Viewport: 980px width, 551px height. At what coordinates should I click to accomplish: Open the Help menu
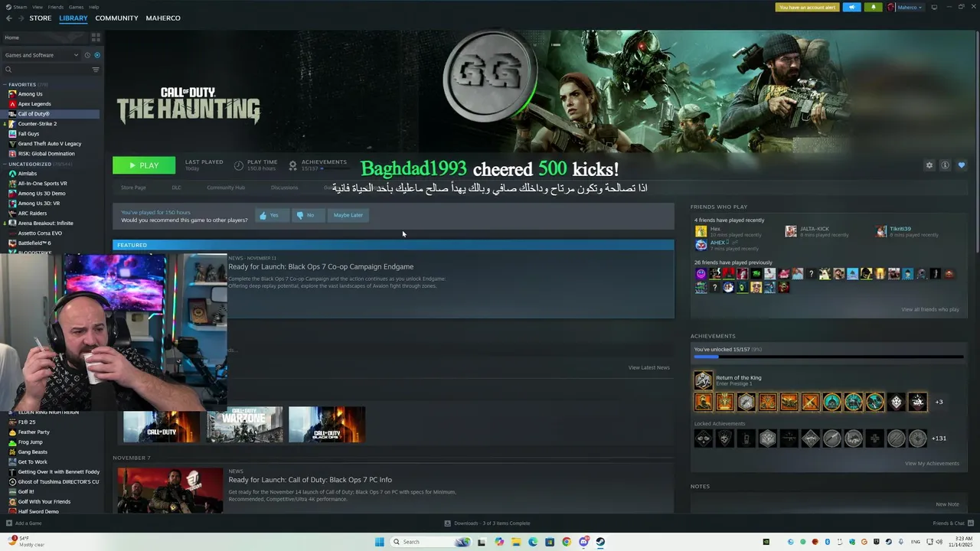pos(93,7)
